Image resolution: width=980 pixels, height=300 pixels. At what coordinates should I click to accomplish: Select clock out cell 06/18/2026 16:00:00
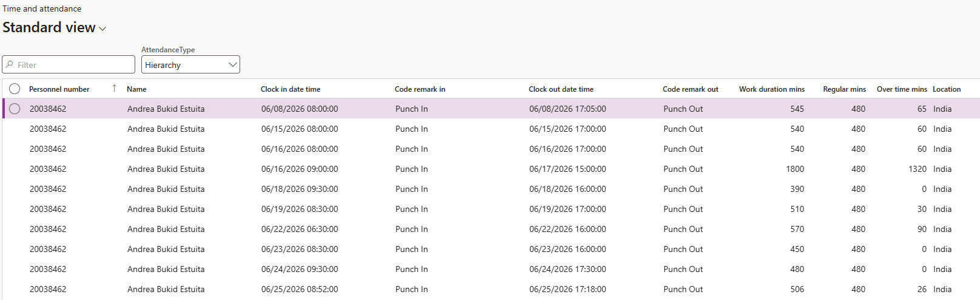pyautogui.click(x=568, y=189)
